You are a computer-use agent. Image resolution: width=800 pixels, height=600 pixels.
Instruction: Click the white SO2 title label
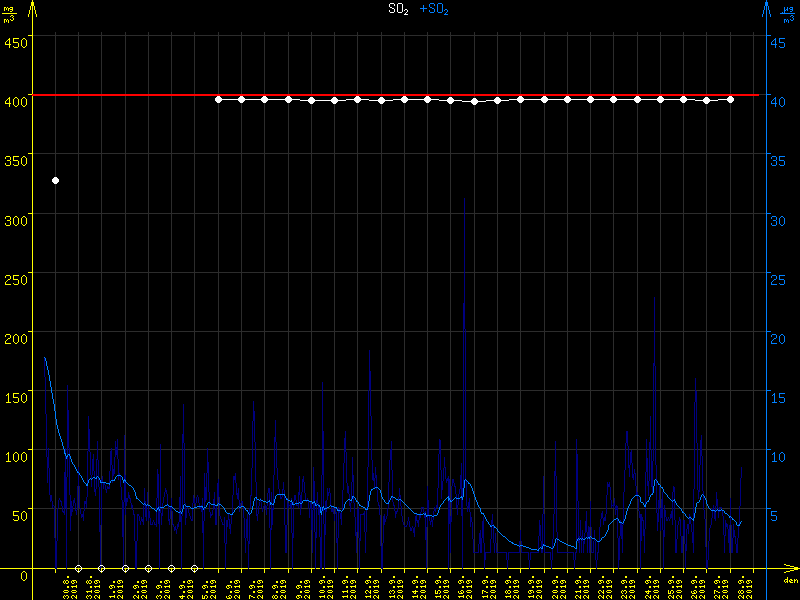pos(399,9)
